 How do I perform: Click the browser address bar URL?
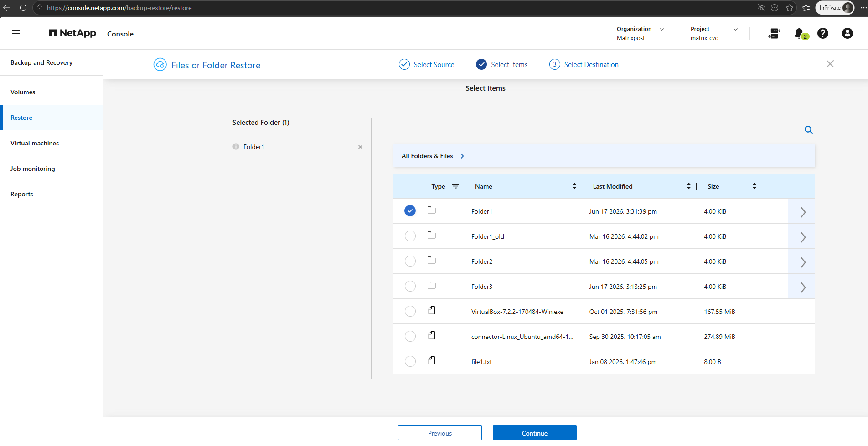coord(119,8)
